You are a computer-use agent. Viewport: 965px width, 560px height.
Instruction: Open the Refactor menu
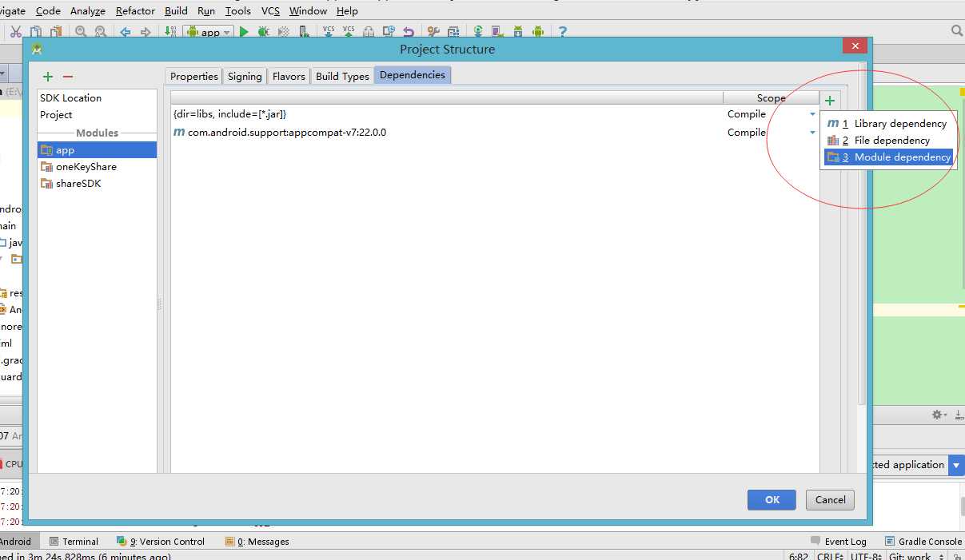point(135,11)
